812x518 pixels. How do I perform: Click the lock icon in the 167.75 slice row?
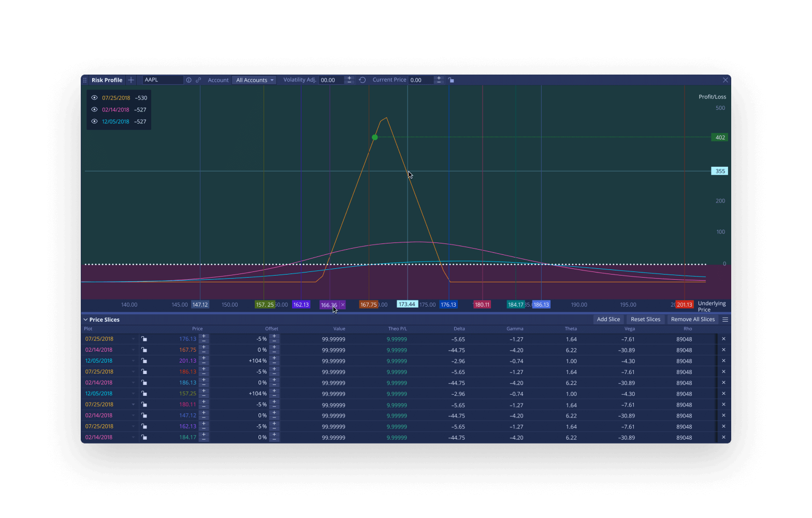pyautogui.click(x=144, y=350)
